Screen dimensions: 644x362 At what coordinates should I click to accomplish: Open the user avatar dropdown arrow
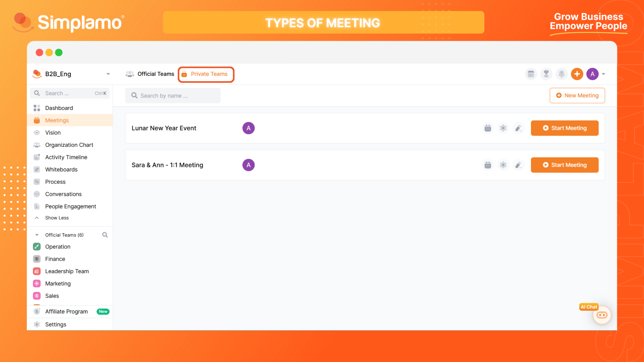click(603, 74)
